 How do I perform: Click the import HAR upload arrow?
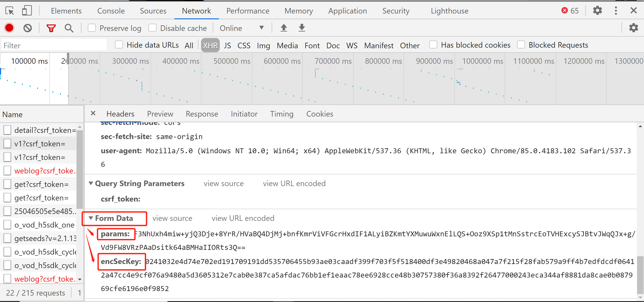[x=283, y=28]
